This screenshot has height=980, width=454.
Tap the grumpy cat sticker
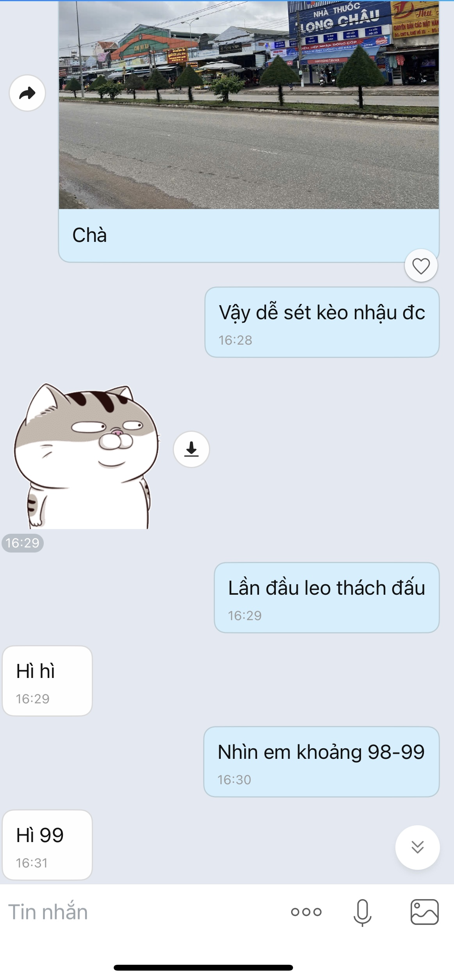click(x=86, y=456)
